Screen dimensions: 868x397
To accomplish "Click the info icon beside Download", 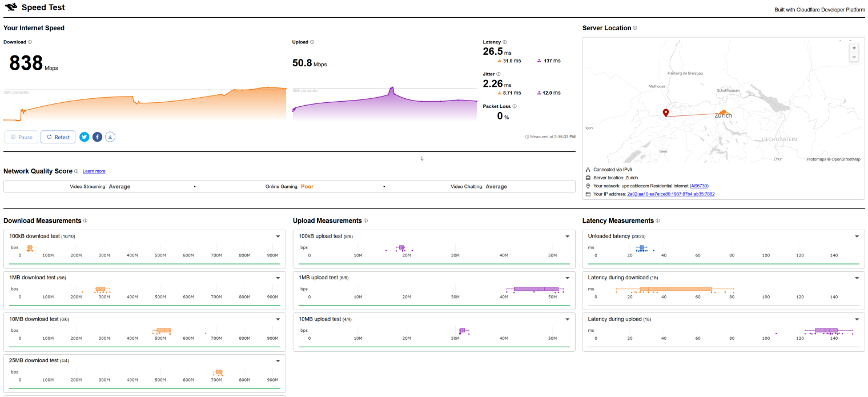I will tap(30, 42).
